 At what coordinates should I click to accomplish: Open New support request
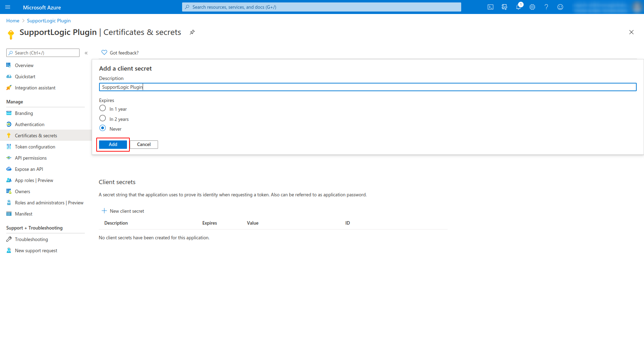click(x=36, y=250)
